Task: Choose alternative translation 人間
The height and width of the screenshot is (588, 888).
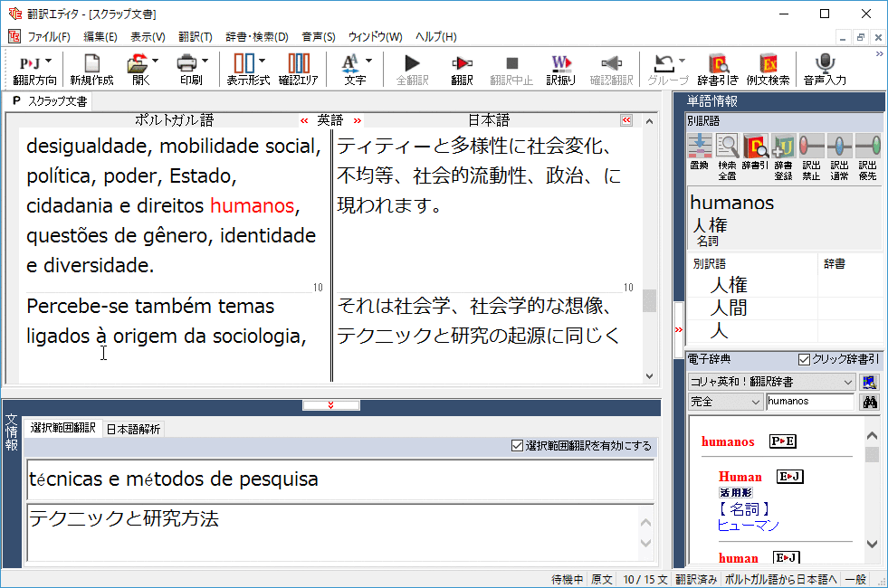Action: [x=729, y=308]
